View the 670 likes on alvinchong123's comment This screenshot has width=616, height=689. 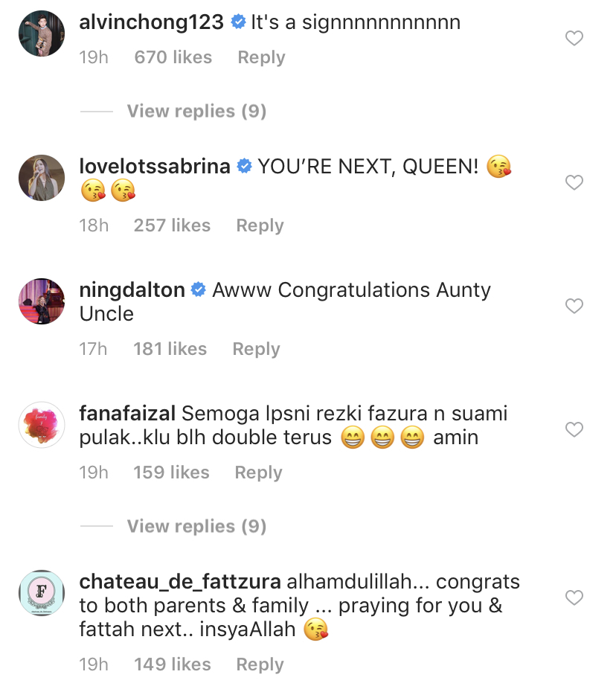[173, 57]
